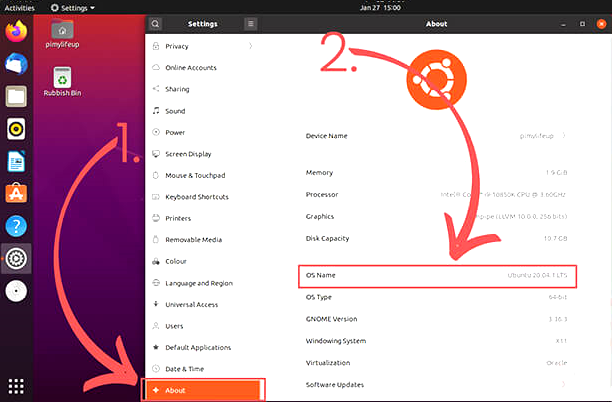Click the OS Name row

(x=437, y=276)
